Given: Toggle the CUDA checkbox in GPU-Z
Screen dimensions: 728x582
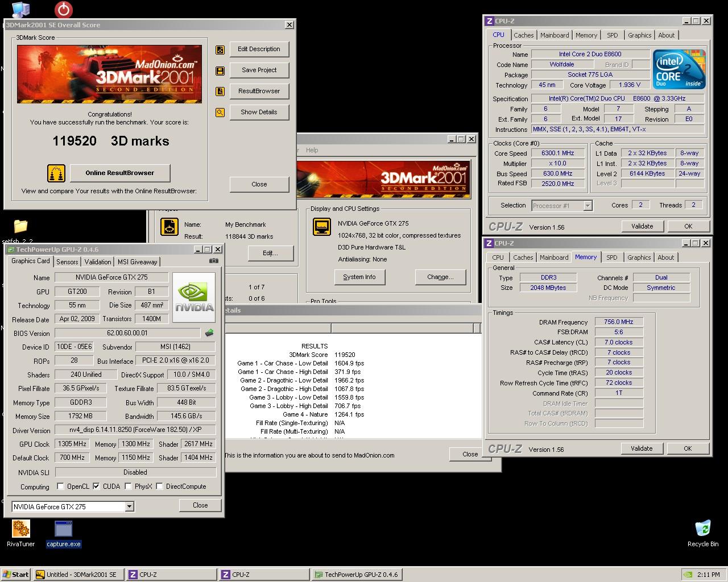Looking at the screenshot, I should click(96, 487).
